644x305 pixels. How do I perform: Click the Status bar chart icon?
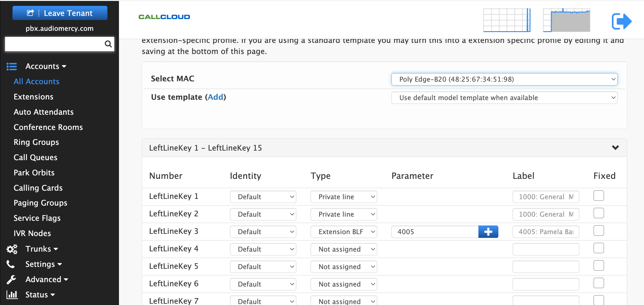pos(12,295)
